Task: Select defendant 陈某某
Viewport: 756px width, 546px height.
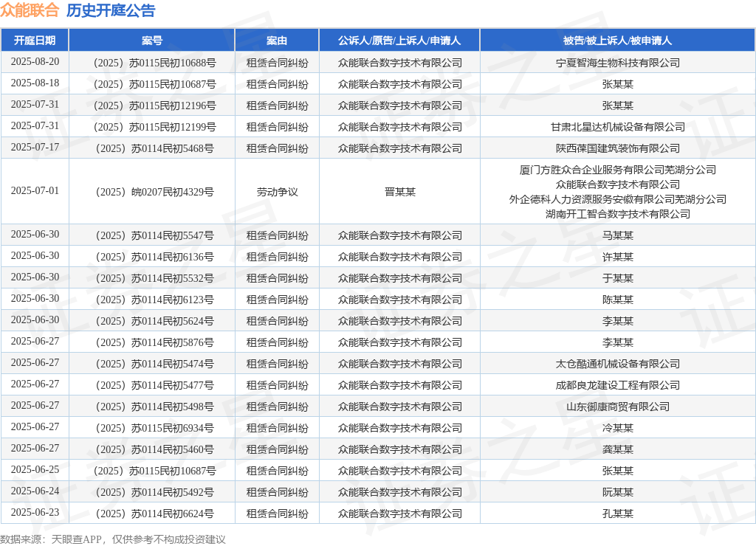Action: click(x=618, y=300)
